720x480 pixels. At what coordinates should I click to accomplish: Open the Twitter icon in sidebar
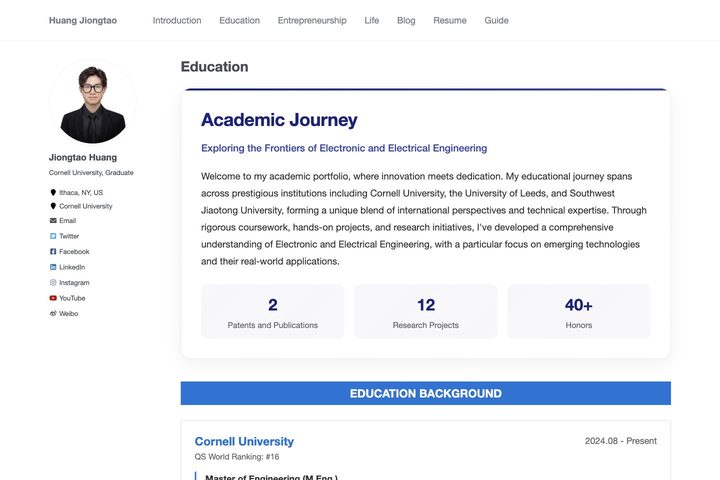point(53,236)
